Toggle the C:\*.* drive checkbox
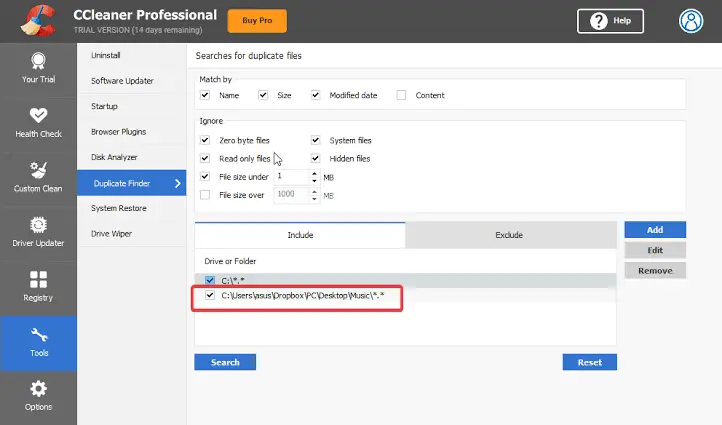 coord(210,280)
